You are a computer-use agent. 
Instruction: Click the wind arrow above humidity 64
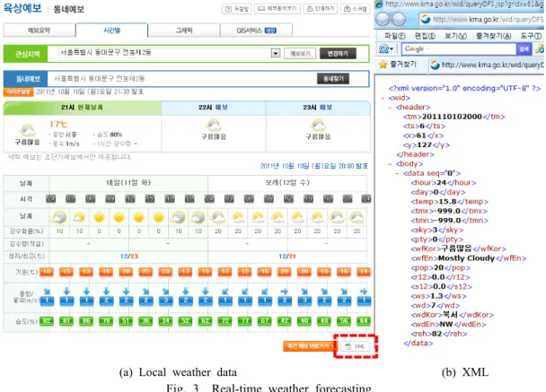coord(364,292)
